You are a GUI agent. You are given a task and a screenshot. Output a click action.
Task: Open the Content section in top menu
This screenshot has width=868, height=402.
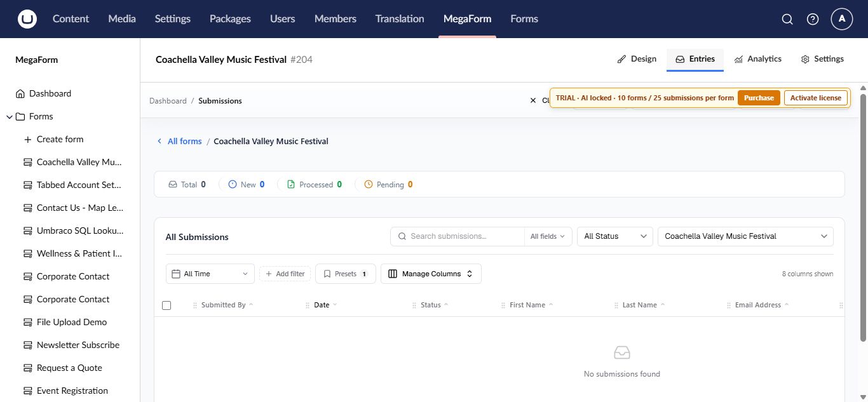pyautogui.click(x=71, y=18)
